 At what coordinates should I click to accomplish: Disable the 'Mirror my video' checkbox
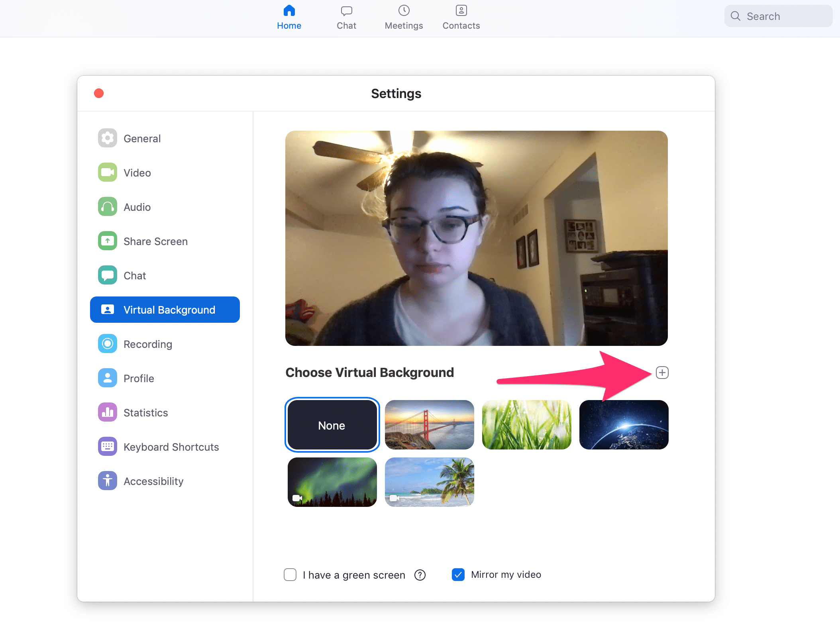tap(458, 575)
